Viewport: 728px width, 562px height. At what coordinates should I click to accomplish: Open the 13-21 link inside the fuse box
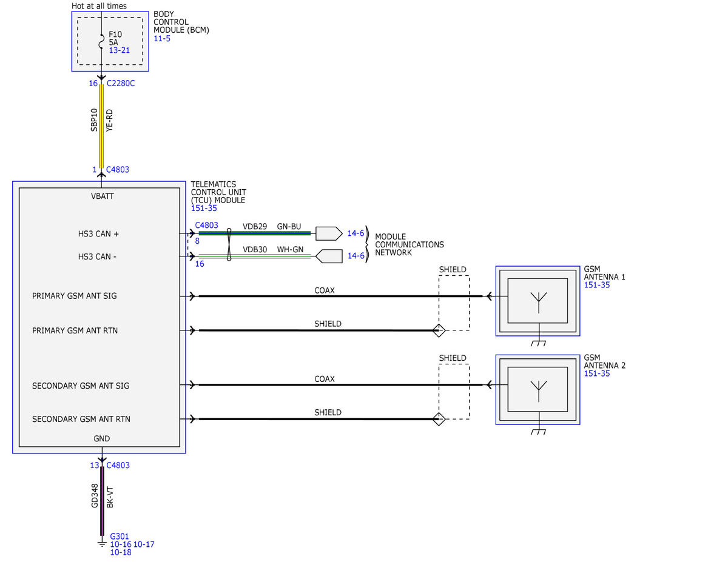point(120,50)
